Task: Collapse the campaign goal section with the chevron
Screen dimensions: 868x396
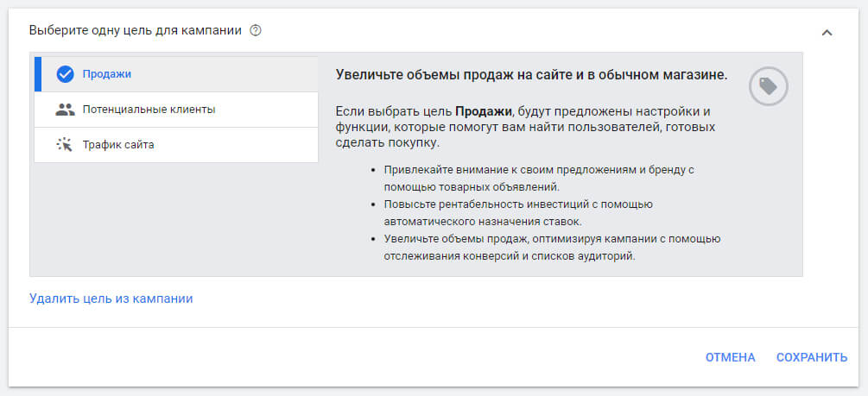Action: tap(827, 32)
